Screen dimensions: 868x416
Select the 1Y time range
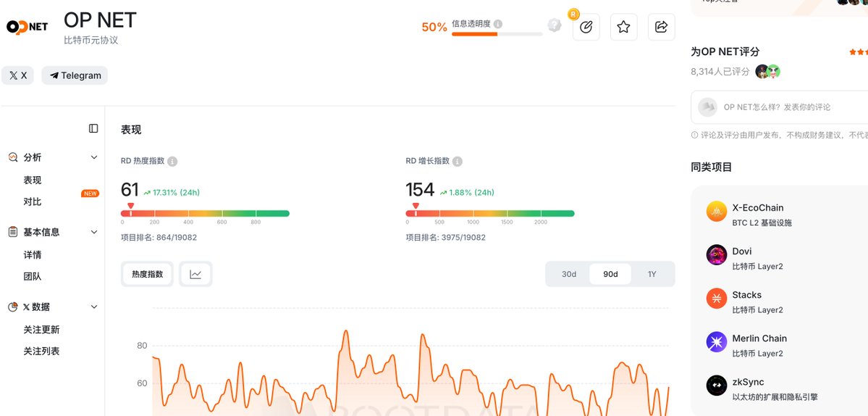(652, 274)
